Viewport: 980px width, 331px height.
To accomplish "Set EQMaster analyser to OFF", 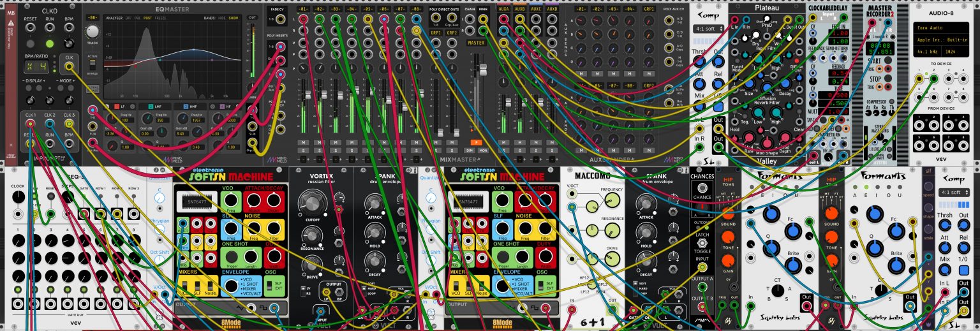I will (x=128, y=18).
